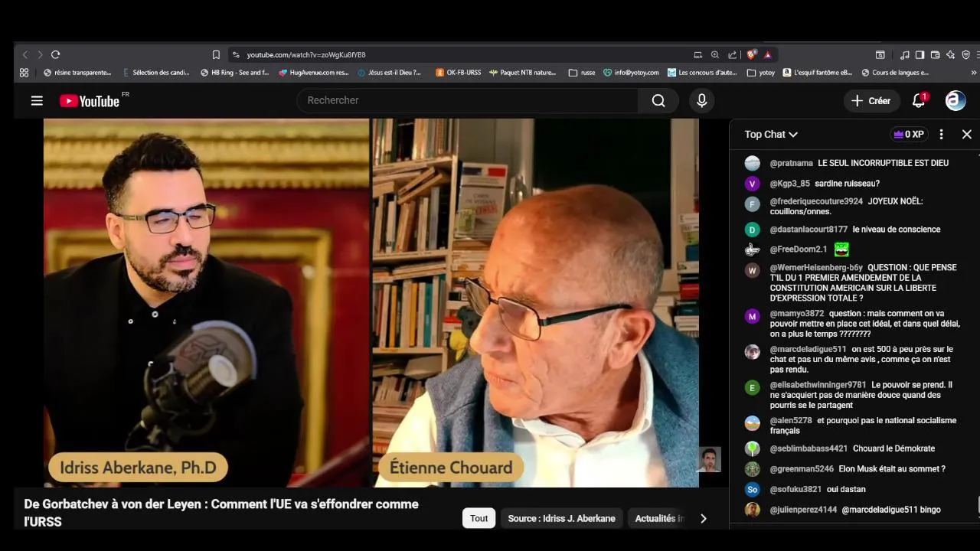
Task: Open the '0 XP' crown badge
Action: point(909,134)
